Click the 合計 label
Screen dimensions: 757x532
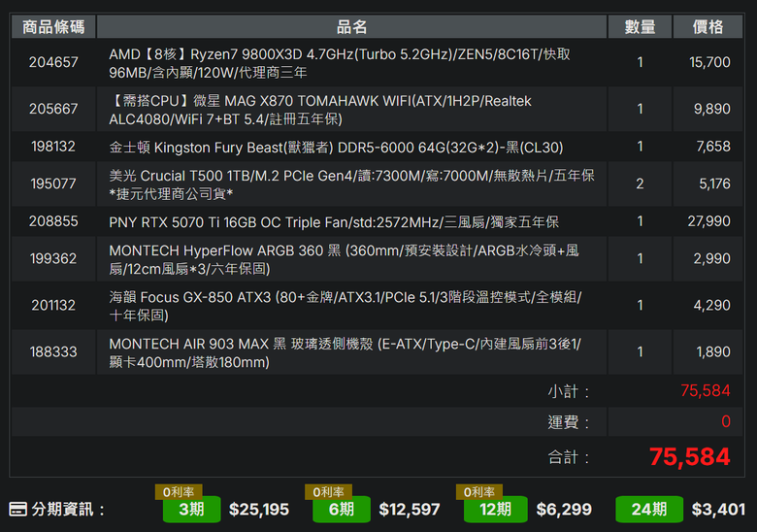click(x=568, y=456)
